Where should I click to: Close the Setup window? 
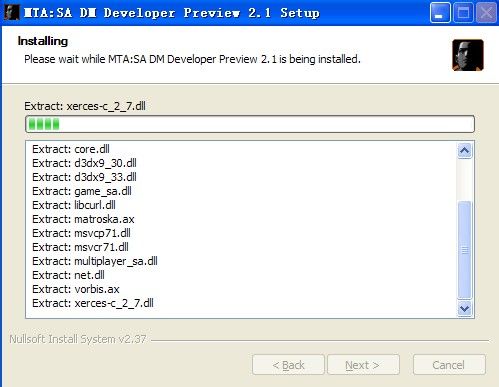pyautogui.click(x=486, y=13)
